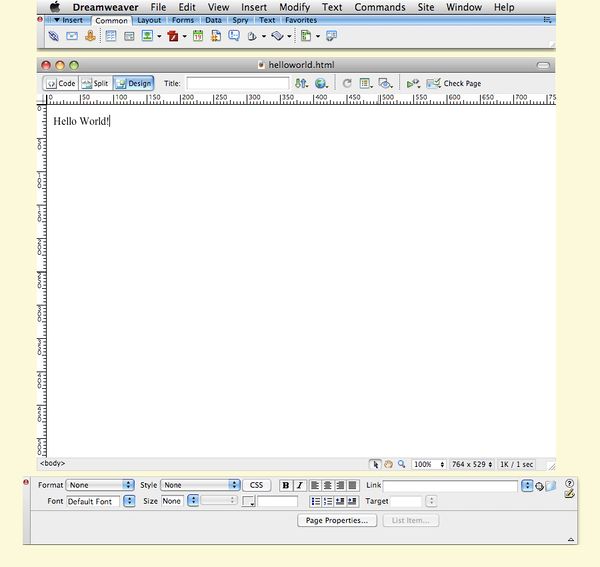Image resolution: width=600 pixels, height=567 pixels.
Task: Open the text color swatch picker
Action: click(250, 502)
